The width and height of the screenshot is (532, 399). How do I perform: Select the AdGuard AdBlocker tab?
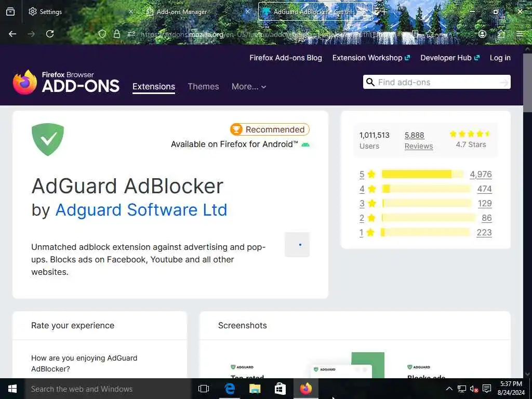coord(315,11)
